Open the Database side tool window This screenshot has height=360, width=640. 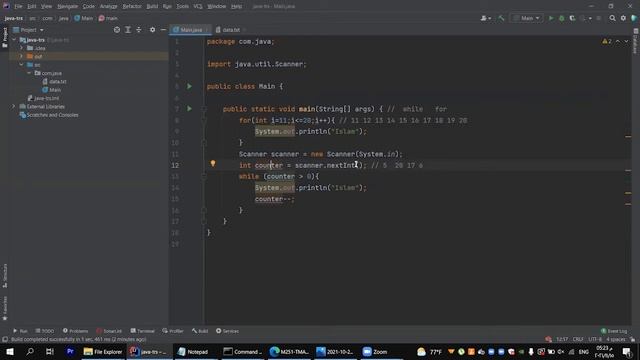[636, 41]
